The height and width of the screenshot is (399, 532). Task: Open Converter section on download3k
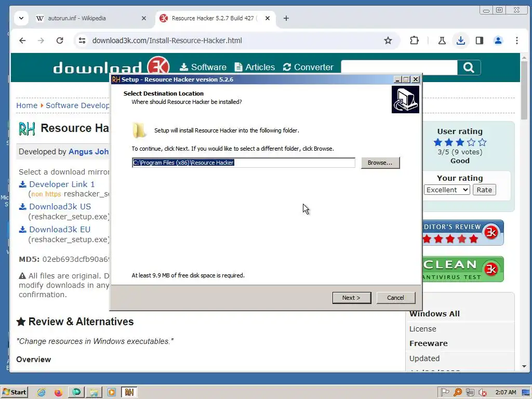pyautogui.click(x=308, y=67)
